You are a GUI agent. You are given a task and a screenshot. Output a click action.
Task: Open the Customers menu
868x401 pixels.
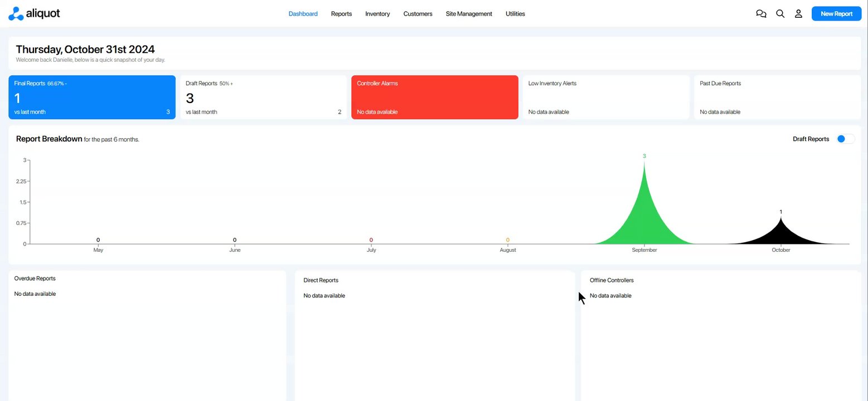(x=418, y=14)
